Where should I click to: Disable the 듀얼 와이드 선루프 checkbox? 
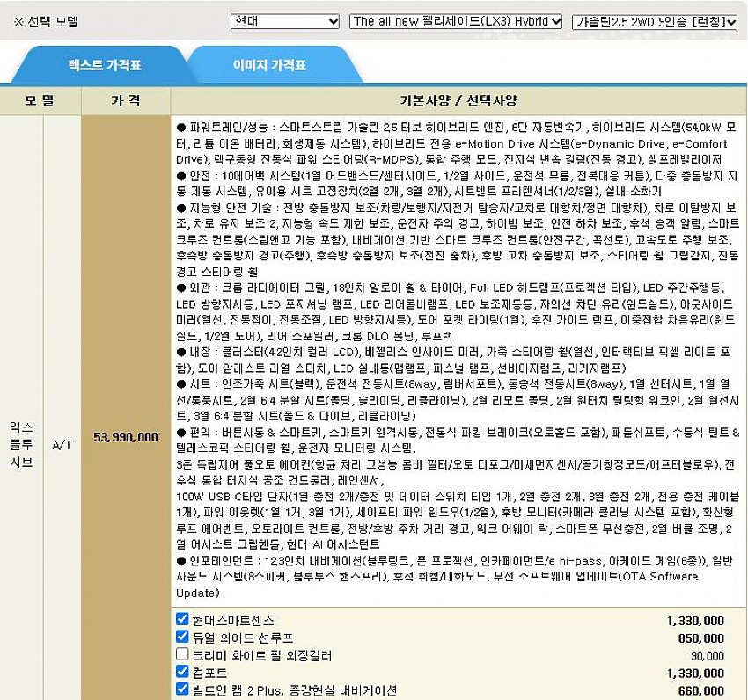click(182, 637)
